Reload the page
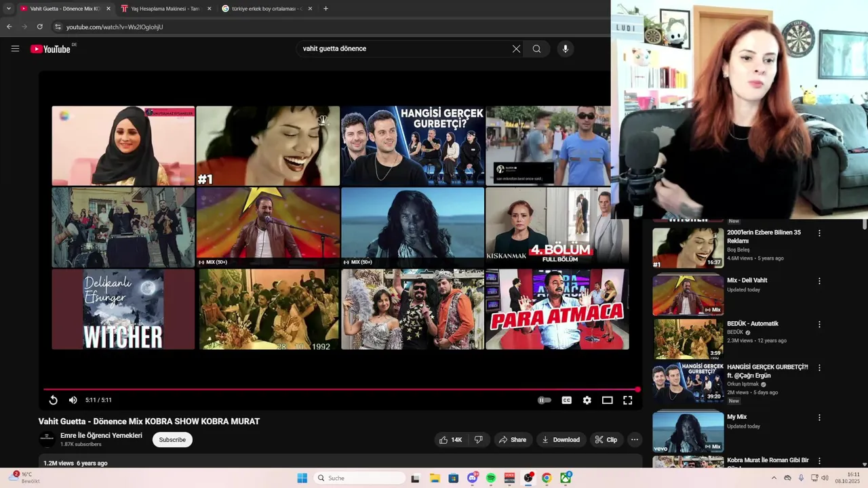The height and width of the screenshot is (488, 868). click(x=39, y=26)
